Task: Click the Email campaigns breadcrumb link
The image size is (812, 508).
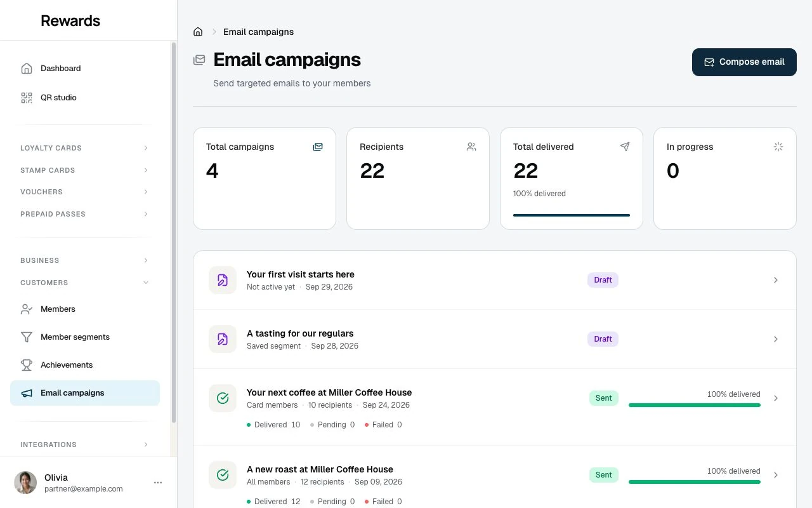Action: [258, 32]
